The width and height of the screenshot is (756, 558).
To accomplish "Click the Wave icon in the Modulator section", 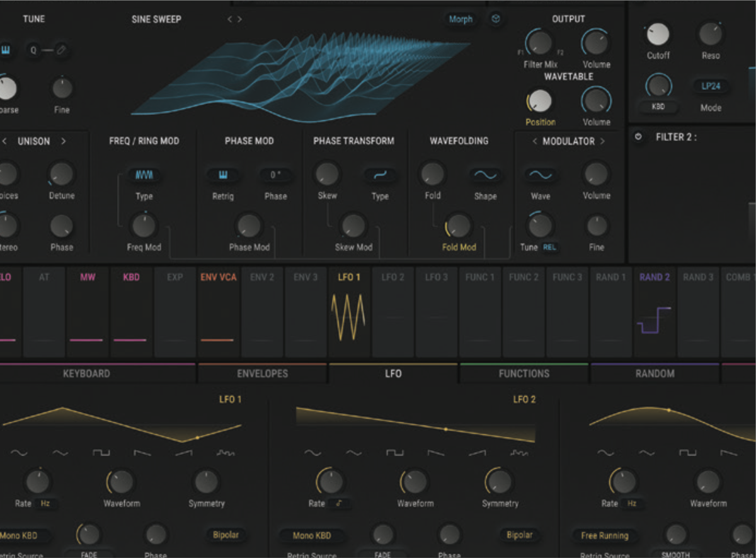I will pos(540,176).
